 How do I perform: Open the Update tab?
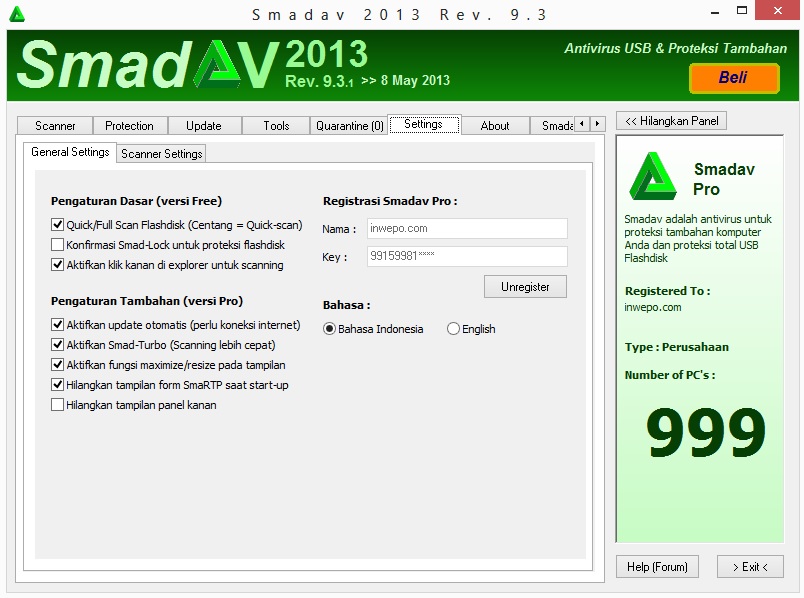[x=204, y=126]
